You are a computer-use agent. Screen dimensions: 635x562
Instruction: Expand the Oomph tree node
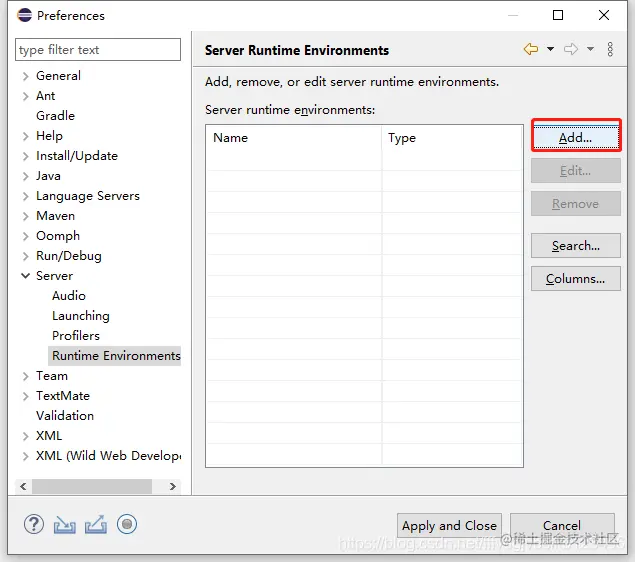click(x=26, y=236)
